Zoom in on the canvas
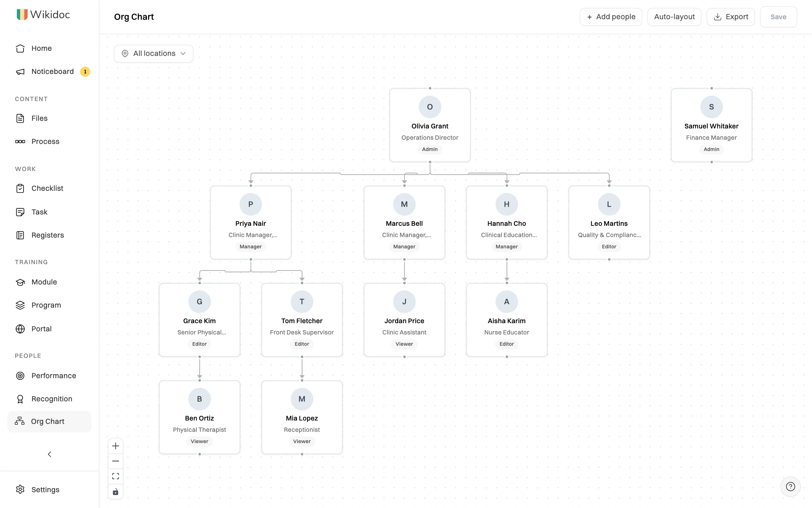 click(115, 446)
